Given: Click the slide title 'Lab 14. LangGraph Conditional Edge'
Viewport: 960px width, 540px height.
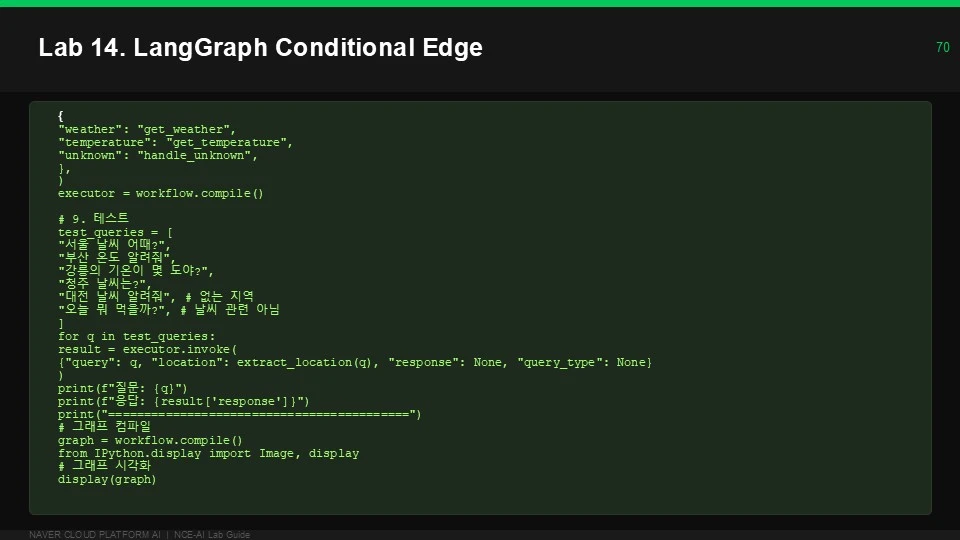Looking at the screenshot, I should point(260,48).
